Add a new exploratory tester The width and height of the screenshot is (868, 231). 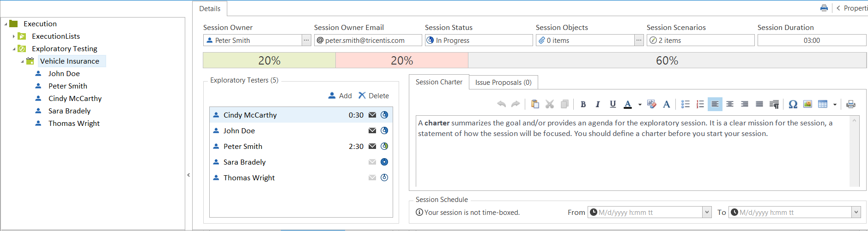(340, 96)
